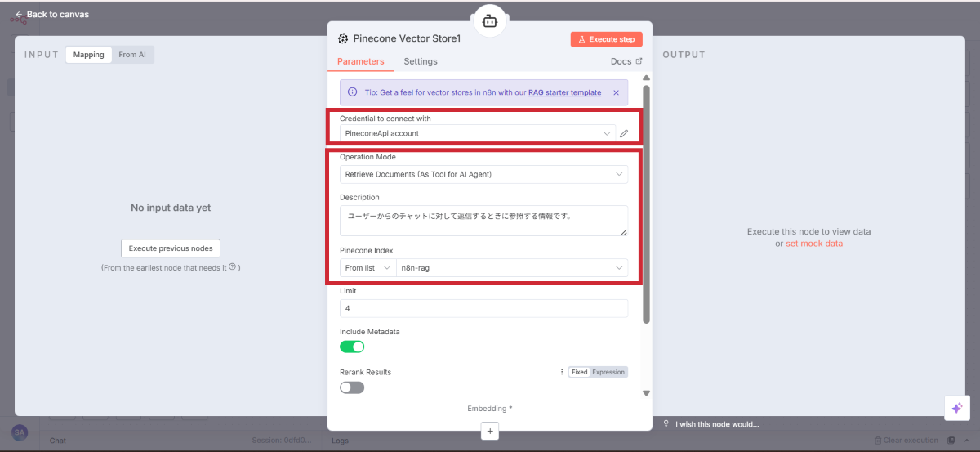Click the robot AI Agent icon at top

pos(489,21)
